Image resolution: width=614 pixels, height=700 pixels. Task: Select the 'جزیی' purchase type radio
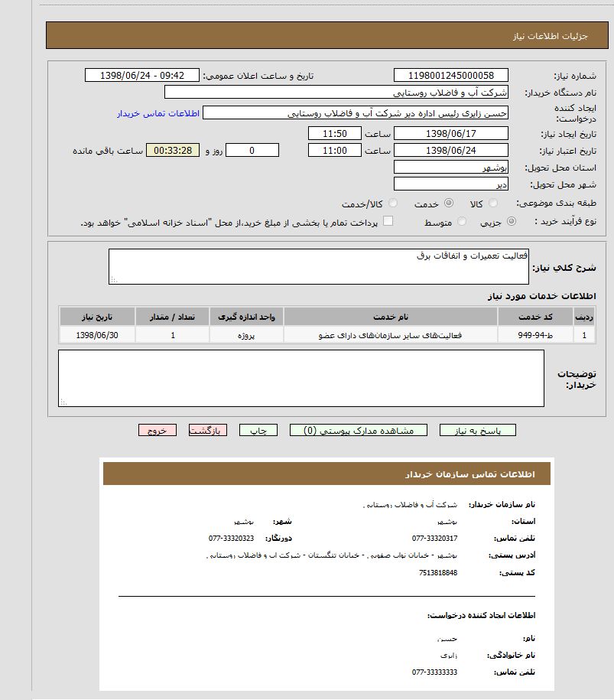[x=511, y=222]
